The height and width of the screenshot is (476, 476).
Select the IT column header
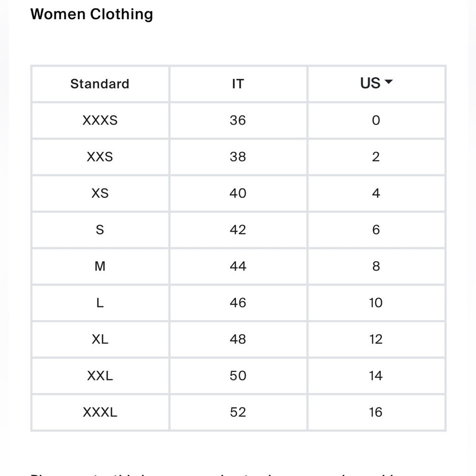click(238, 84)
